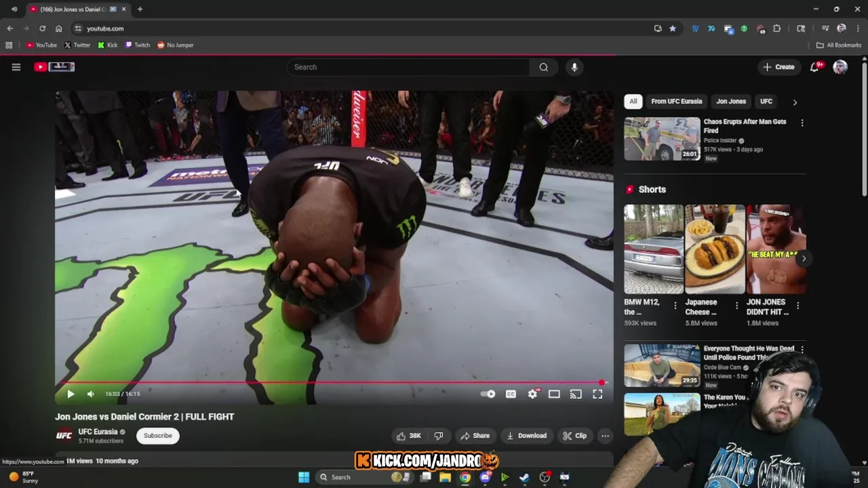Open the Chrome three-dot menu
The image size is (868, 488).
[858, 28]
